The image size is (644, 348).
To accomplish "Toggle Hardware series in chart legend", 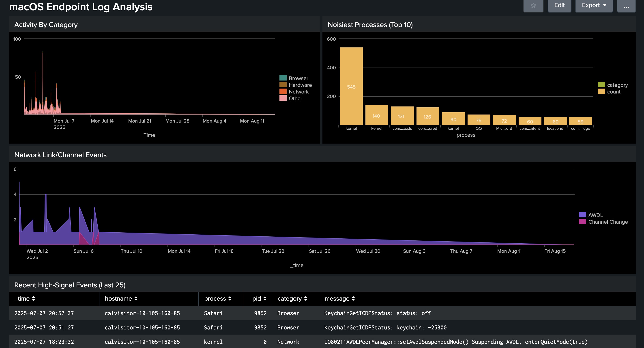I will [x=300, y=85].
